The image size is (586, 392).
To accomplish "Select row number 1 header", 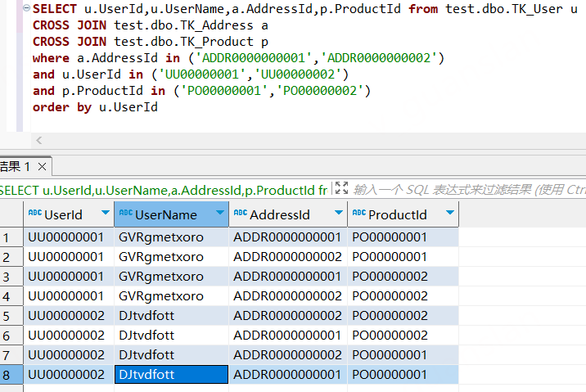I will pyautogui.click(x=10, y=237).
